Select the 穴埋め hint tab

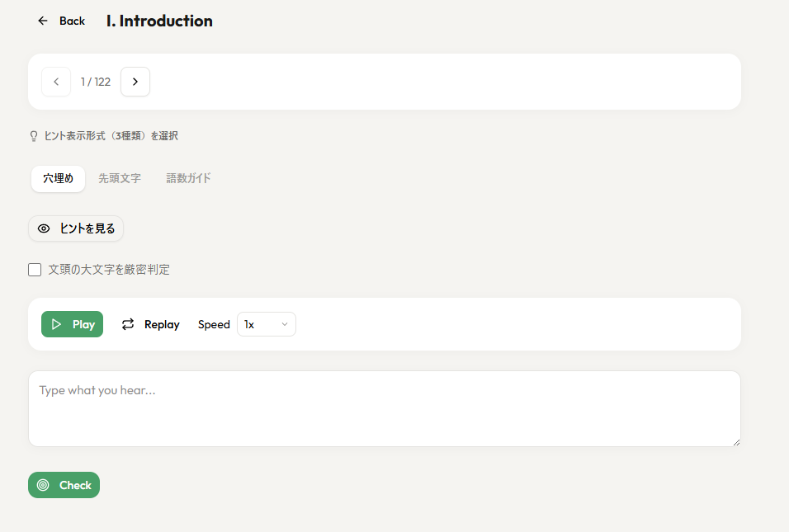point(58,178)
